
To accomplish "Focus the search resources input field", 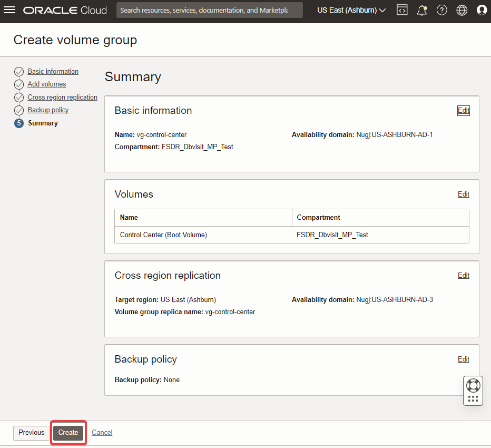I will point(210,11).
